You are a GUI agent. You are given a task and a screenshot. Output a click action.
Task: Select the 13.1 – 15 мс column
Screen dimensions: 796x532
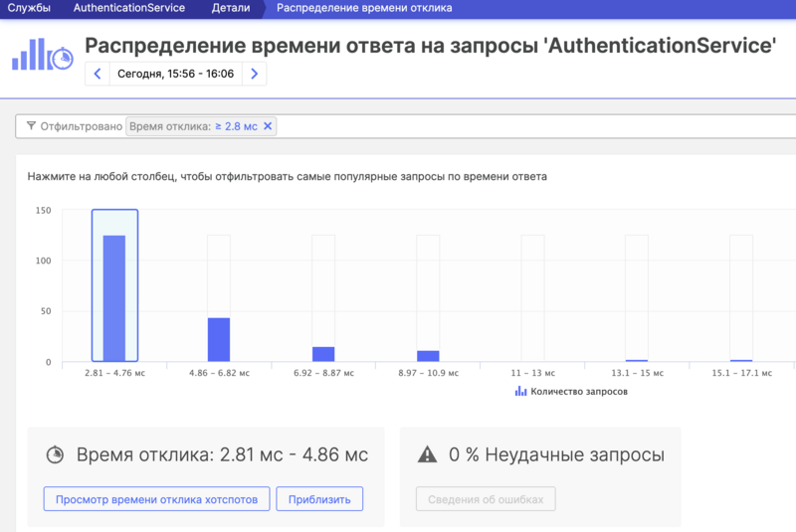coord(637,298)
